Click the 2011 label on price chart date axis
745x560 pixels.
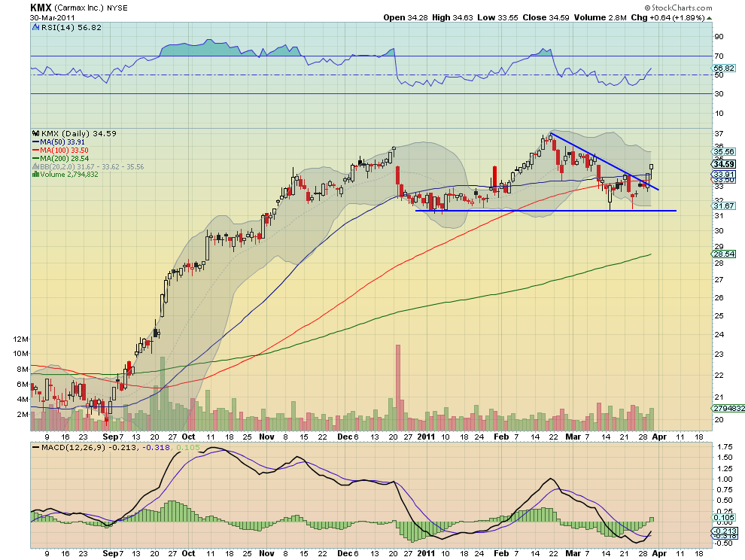coord(426,437)
